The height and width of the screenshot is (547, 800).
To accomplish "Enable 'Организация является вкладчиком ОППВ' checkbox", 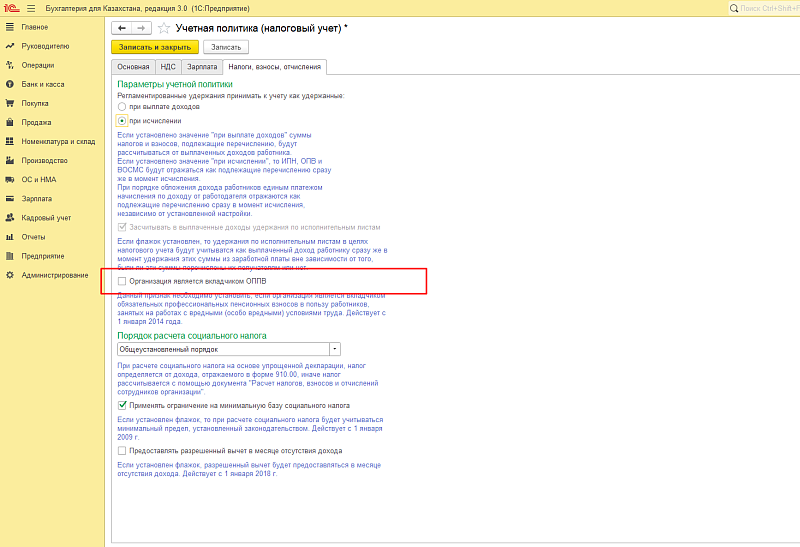I will pyautogui.click(x=122, y=282).
